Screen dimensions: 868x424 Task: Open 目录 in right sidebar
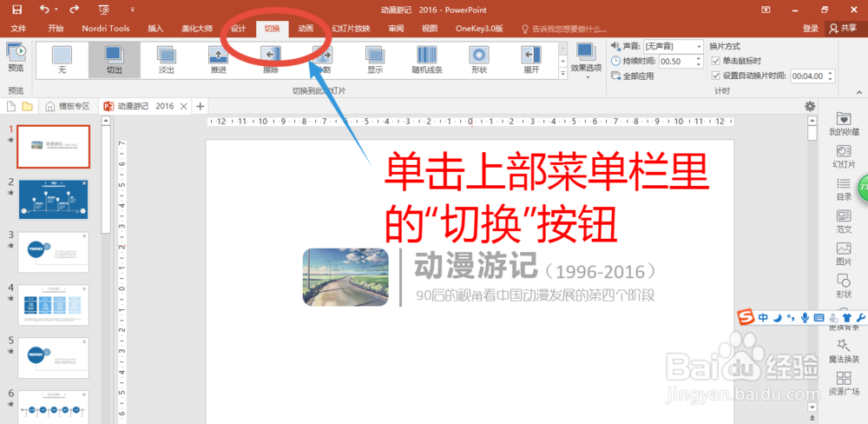(x=844, y=189)
